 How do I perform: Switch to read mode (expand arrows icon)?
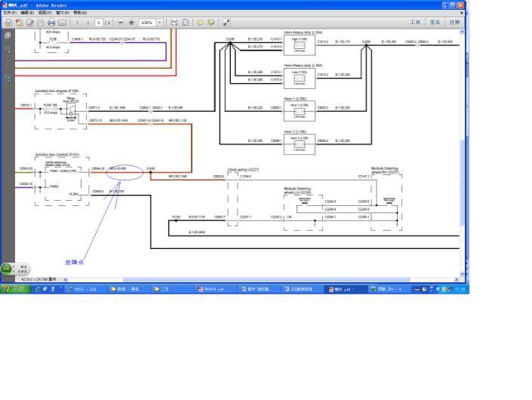[226, 23]
